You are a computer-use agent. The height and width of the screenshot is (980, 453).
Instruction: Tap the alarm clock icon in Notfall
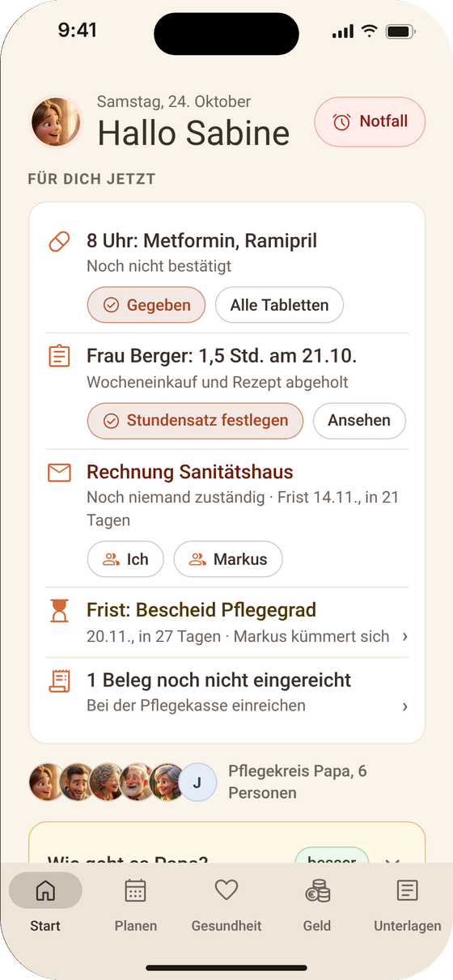click(x=342, y=122)
